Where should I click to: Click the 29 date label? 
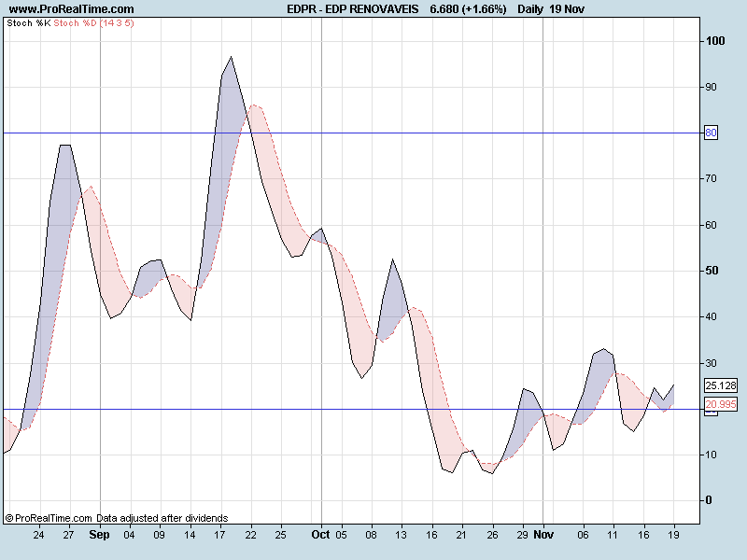pyautogui.click(x=523, y=535)
